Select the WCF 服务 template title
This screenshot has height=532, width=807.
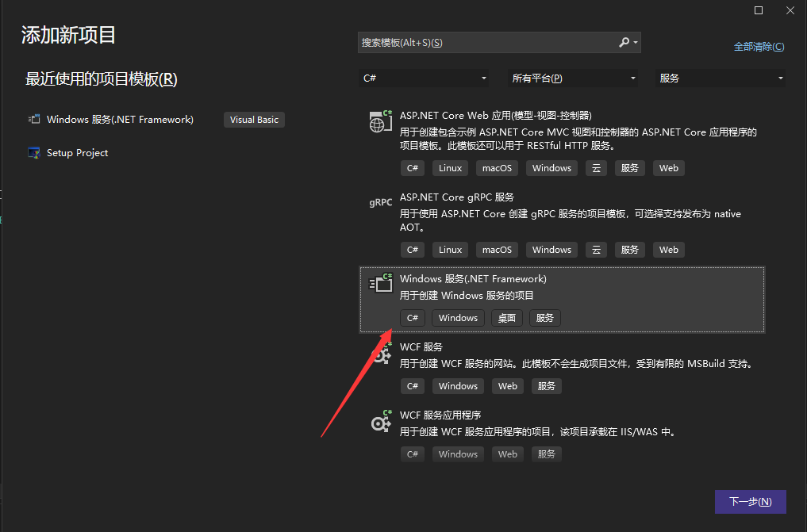coord(421,347)
